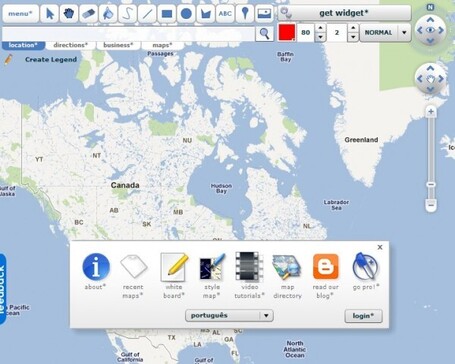Expand the português language dropdown

(x=229, y=315)
